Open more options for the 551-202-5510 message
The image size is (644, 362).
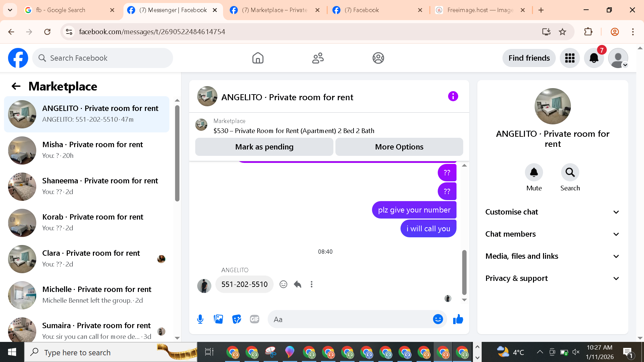pos(312,284)
